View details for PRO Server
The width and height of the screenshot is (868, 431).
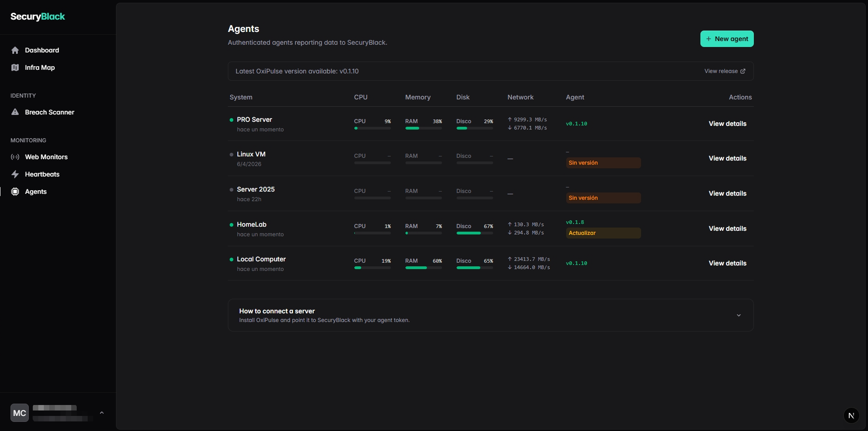point(727,124)
